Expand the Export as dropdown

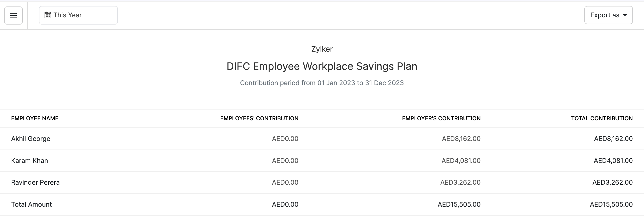coord(608,15)
